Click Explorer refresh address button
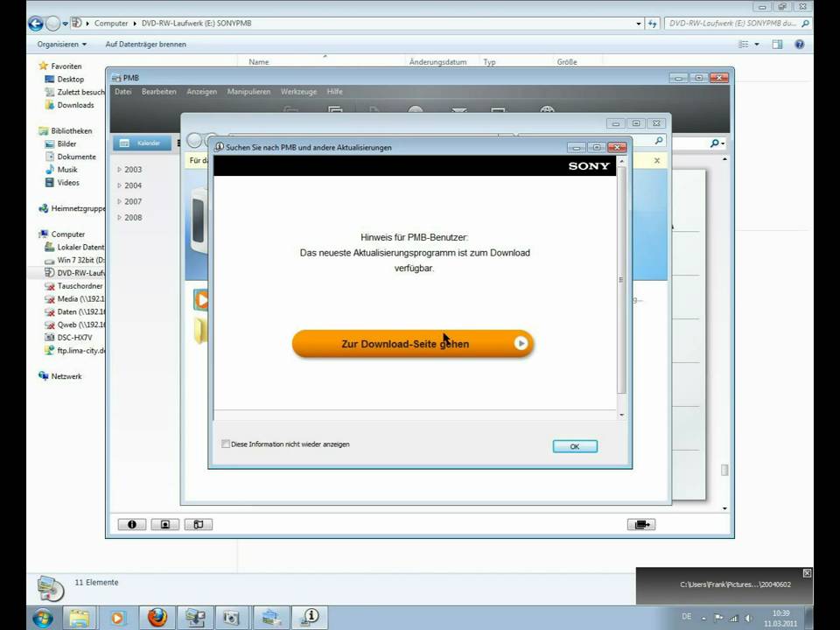 tap(652, 24)
